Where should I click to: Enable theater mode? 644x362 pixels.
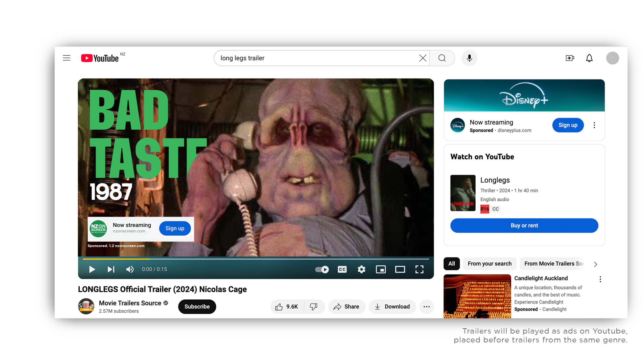point(400,269)
